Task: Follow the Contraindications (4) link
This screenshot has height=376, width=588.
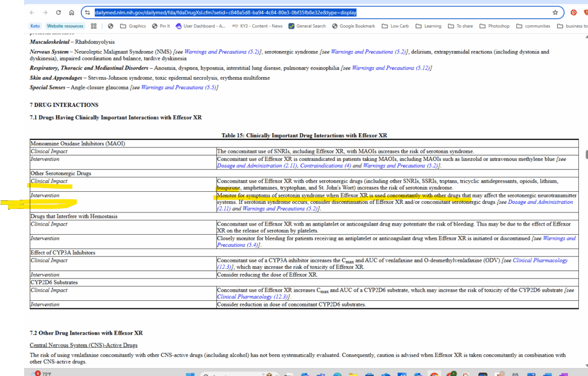Action: point(328,166)
